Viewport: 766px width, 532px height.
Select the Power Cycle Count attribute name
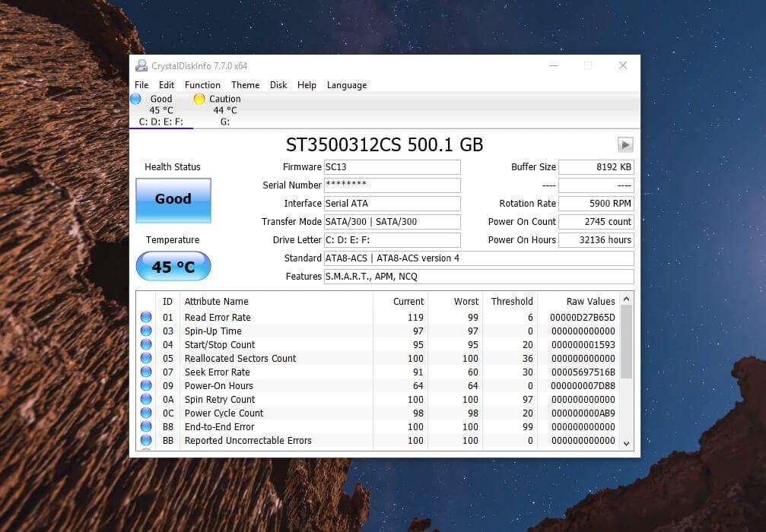tap(224, 413)
